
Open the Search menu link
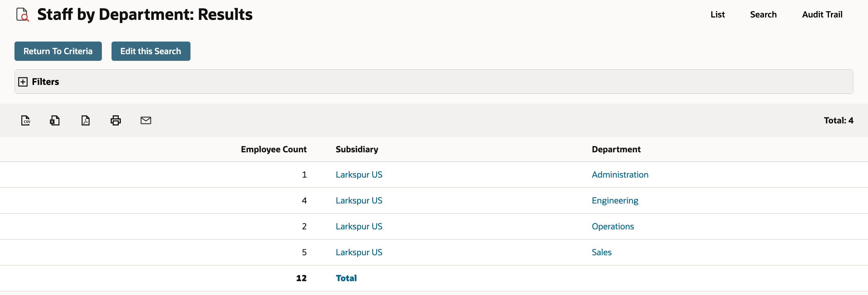pyautogui.click(x=763, y=14)
